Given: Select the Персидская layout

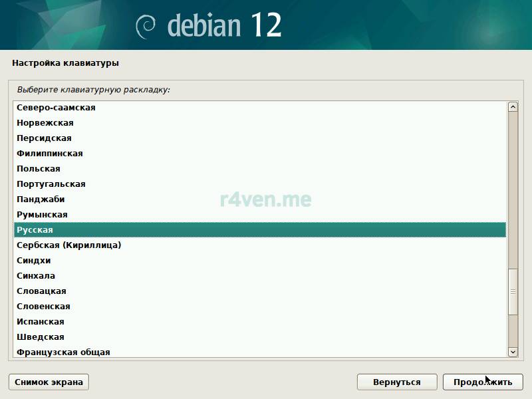Looking at the screenshot, I should point(44,138).
